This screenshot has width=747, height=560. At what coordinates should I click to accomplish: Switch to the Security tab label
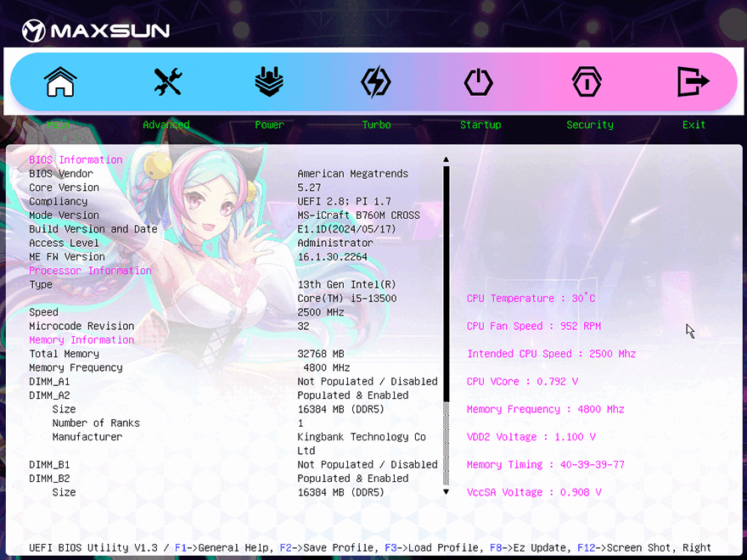[590, 125]
